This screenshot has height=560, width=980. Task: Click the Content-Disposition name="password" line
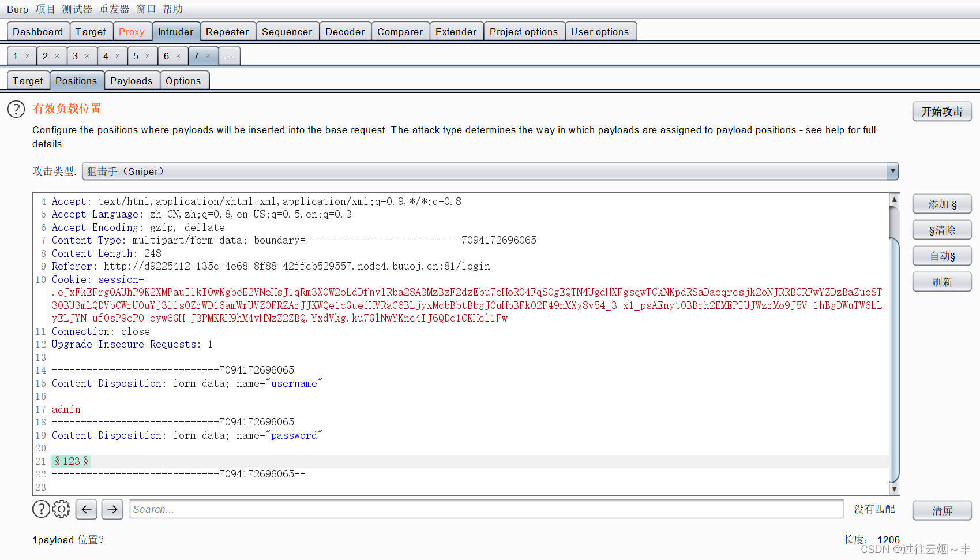tap(187, 435)
